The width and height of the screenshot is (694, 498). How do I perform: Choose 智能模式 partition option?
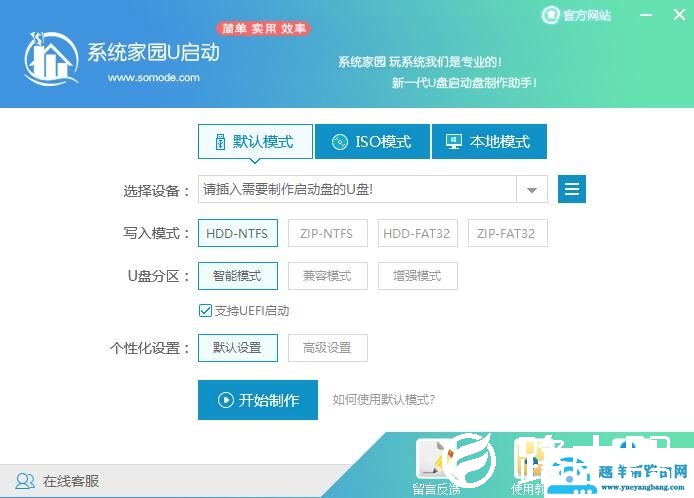click(x=238, y=276)
